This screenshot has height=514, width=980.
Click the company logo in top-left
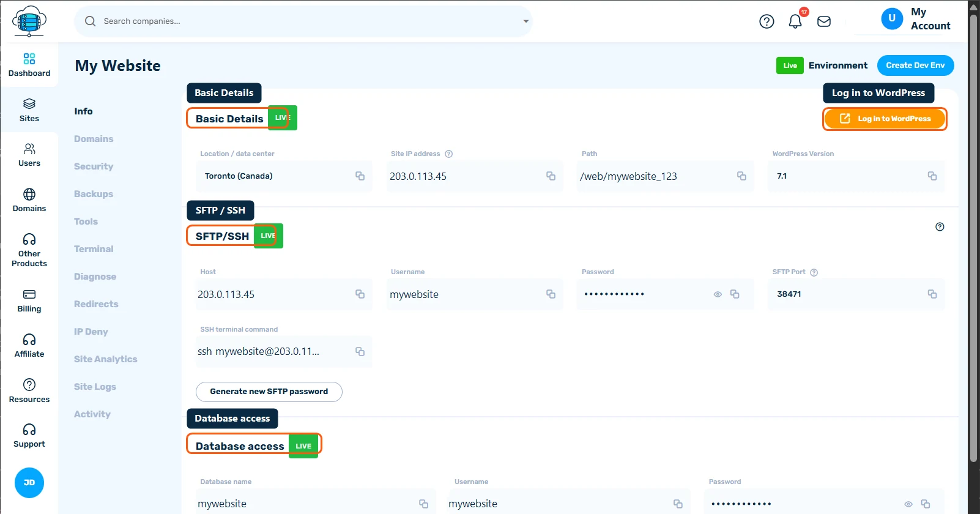[x=29, y=21]
